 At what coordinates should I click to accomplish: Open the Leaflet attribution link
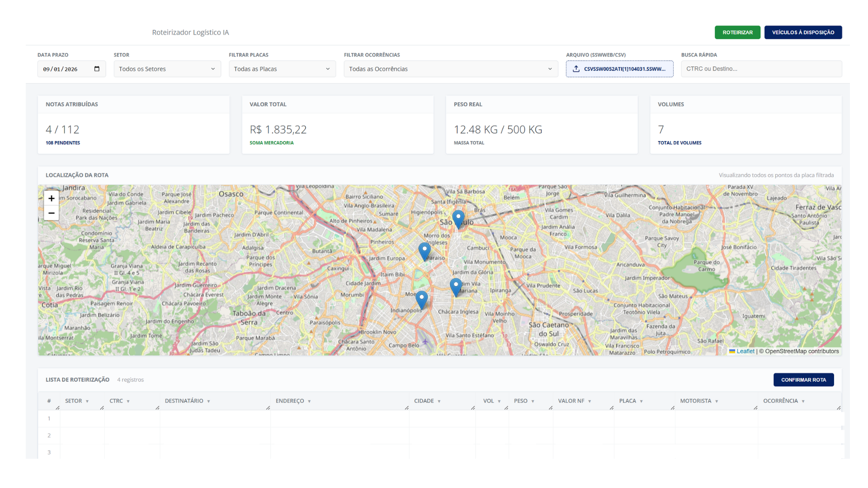point(745,351)
